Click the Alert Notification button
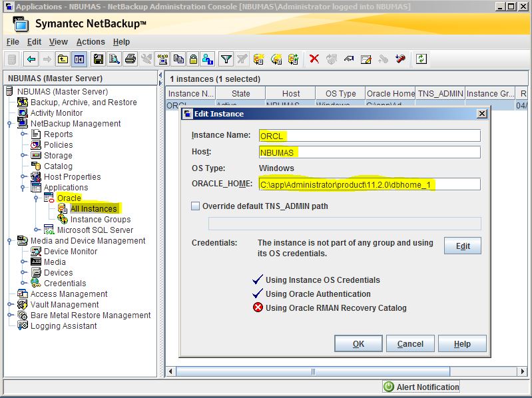The image size is (532, 398). pyautogui.click(x=421, y=387)
